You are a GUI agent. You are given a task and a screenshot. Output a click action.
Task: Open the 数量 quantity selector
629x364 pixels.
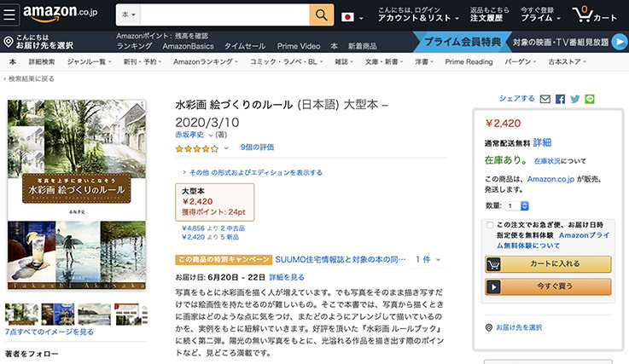tap(516, 205)
